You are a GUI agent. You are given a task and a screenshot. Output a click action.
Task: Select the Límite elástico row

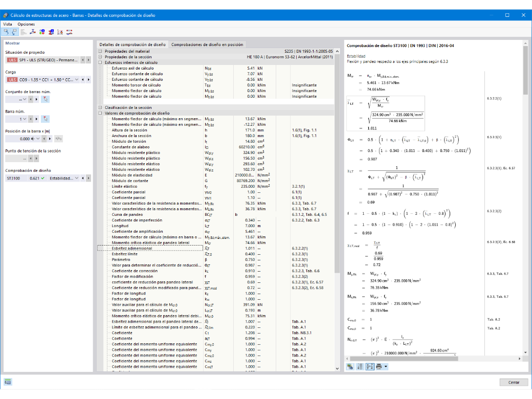click(215, 186)
